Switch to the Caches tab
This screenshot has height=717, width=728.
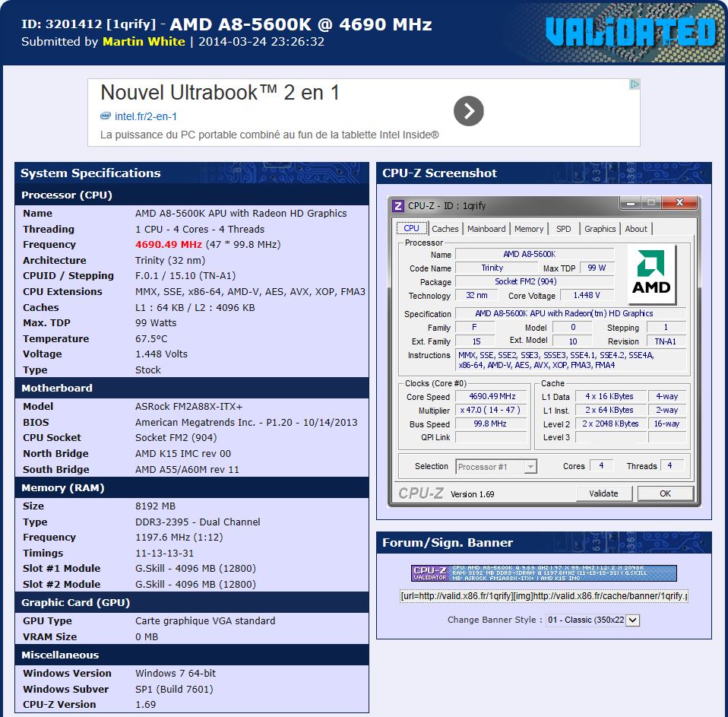point(445,229)
